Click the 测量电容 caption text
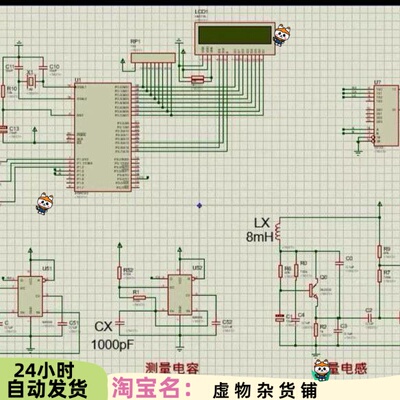400x400 pixels. pyautogui.click(x=172, y=368)
